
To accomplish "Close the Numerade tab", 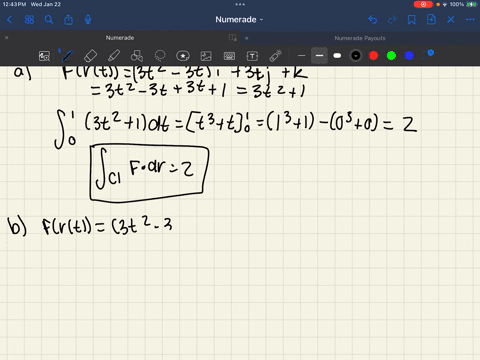I will (x=7, y=38).
